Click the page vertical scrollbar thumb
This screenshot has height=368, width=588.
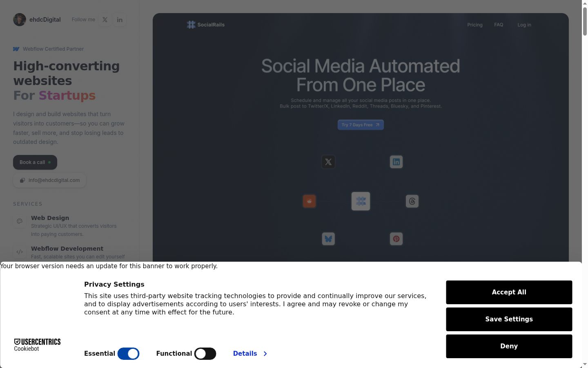(x=585, y=21)
